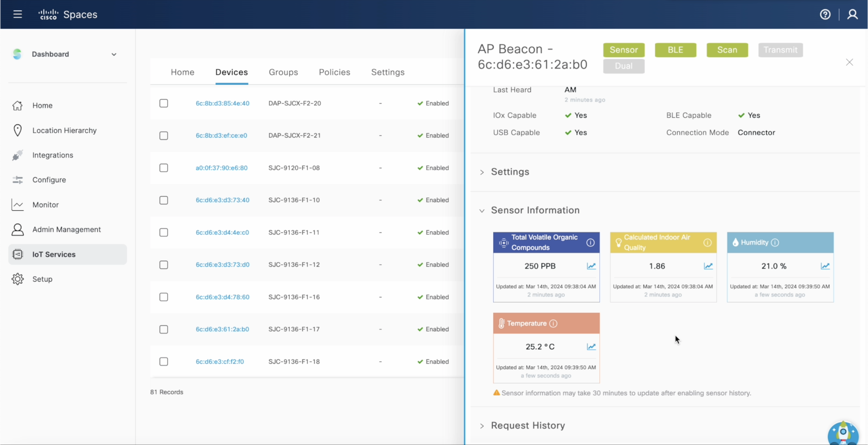Open the hamburger navigation menu
Screen dimensions: 868x445
[x=17, y=15]
